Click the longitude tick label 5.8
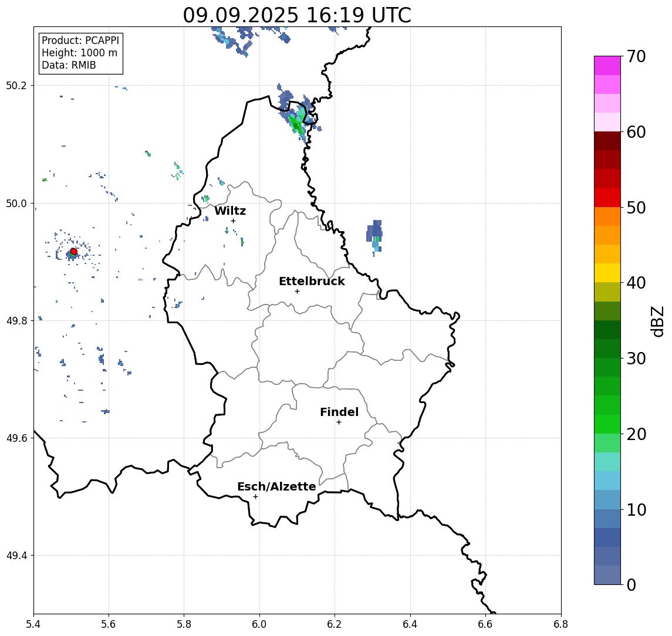The image size is (672, 636). (184, 624)
